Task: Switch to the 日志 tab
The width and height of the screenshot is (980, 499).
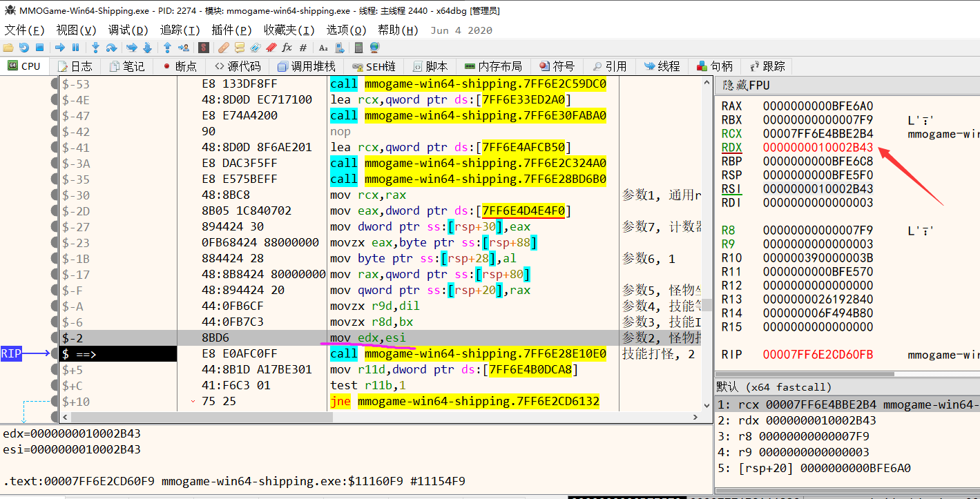Action: click(75, 66)
